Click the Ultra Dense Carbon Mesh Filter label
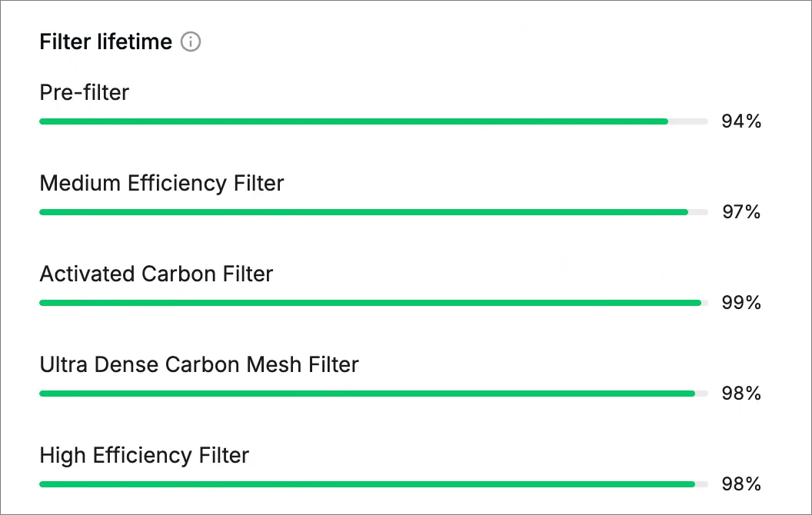 pyautogui.click(x=199, y=364)
